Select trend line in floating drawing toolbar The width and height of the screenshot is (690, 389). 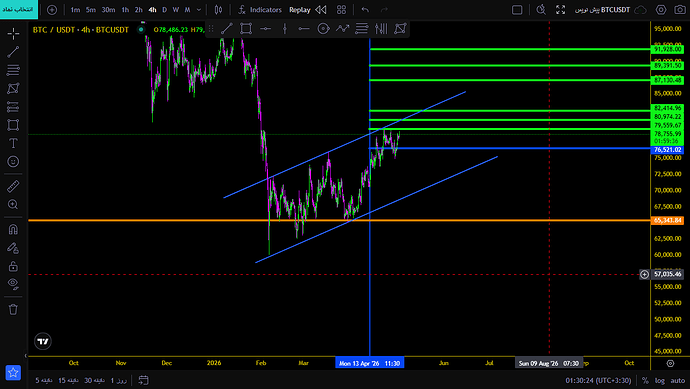click(227, 29)
